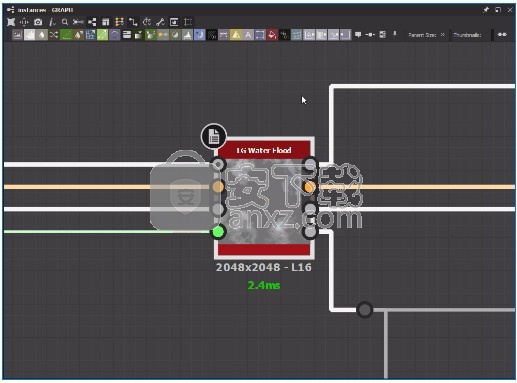
Task: Add the Text node with A icon
Action: pyautogui.click(x=248, y=35)
